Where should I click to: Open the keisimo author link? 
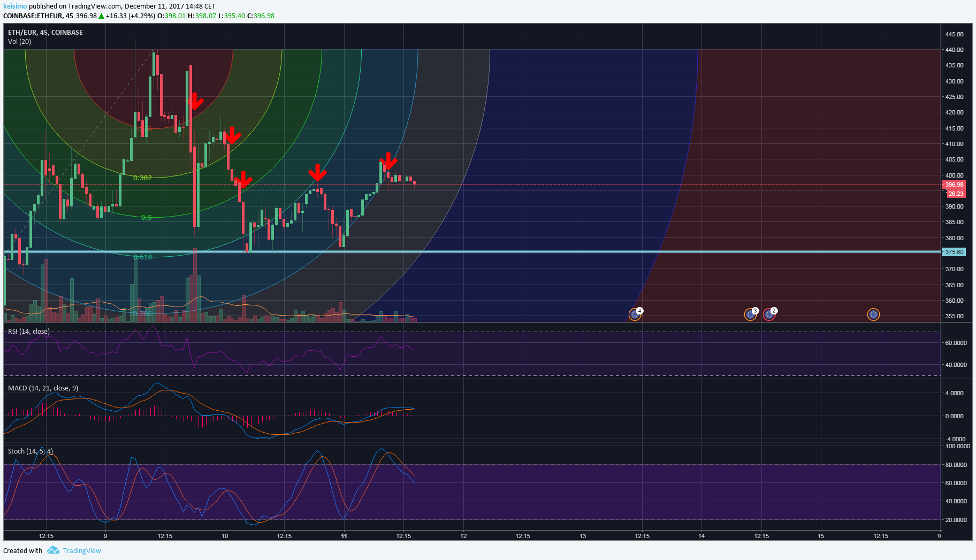(15, 6)
